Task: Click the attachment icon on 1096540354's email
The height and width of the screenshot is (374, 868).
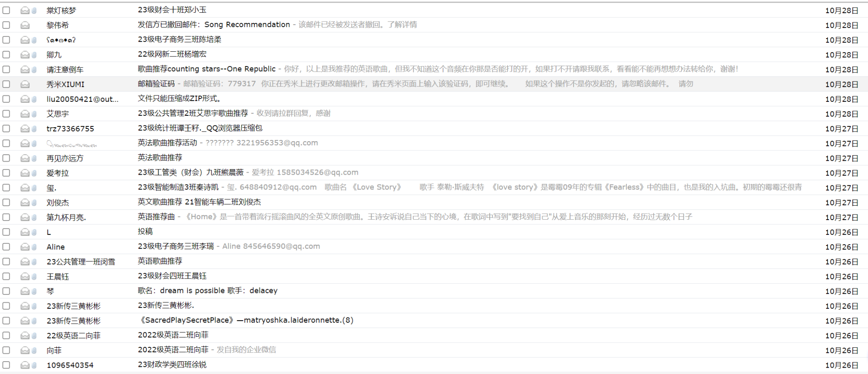Action: (x=34, y=365)
